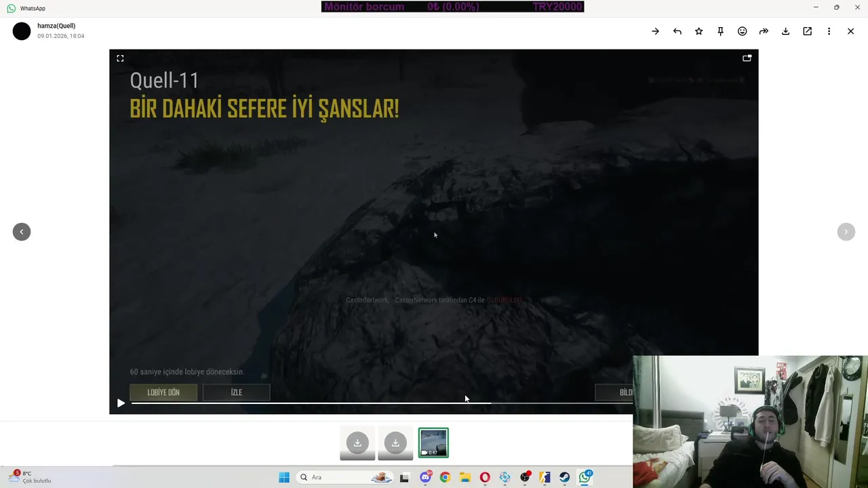Select the 0:47 video thumbnail
Image resolution: width=868 pixels, height=488 pixels.
(x=433, y=443)
